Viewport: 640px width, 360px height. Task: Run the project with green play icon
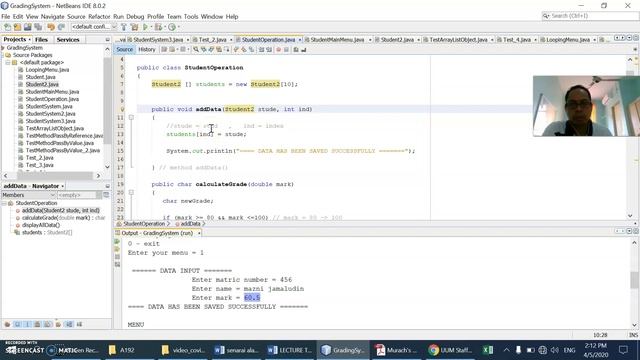145,27
